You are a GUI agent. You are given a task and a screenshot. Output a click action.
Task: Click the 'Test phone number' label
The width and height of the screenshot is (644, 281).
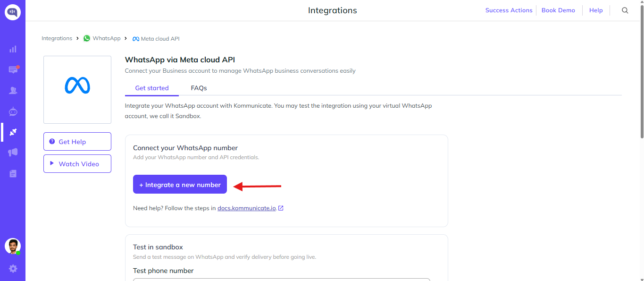pyautogui.click(x=163, y=271)
